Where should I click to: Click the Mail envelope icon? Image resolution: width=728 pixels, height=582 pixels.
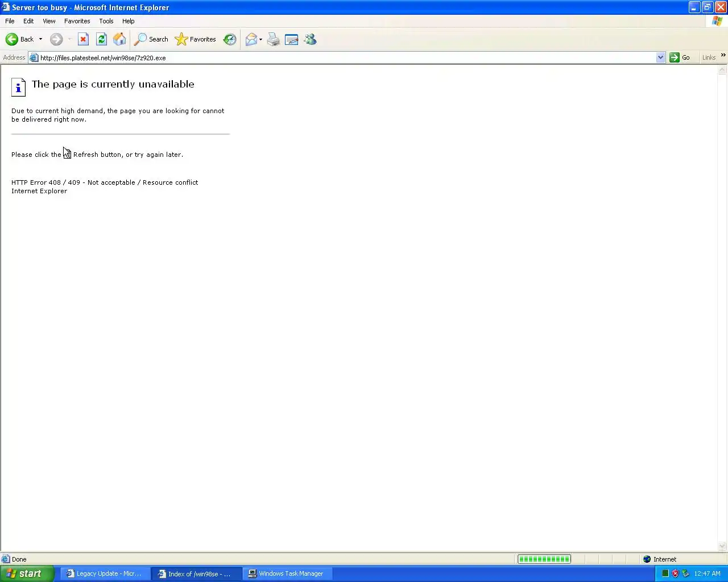(x=251, y=39)
